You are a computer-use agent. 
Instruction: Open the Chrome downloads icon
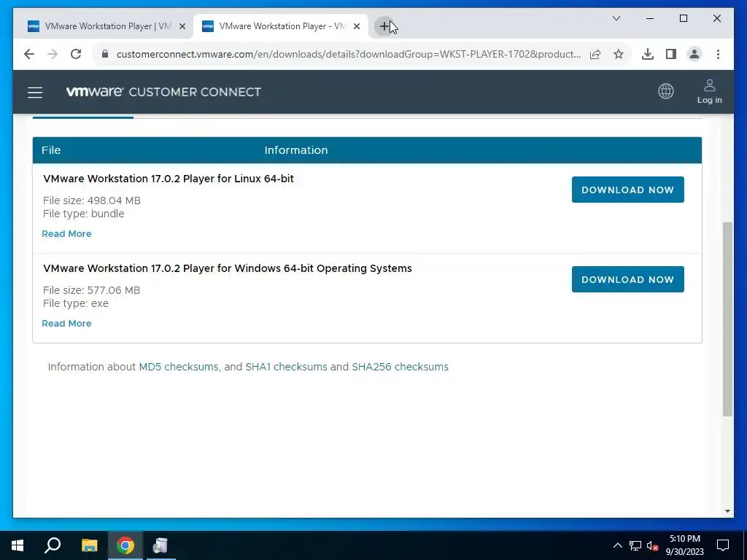[x=648, y=54]
